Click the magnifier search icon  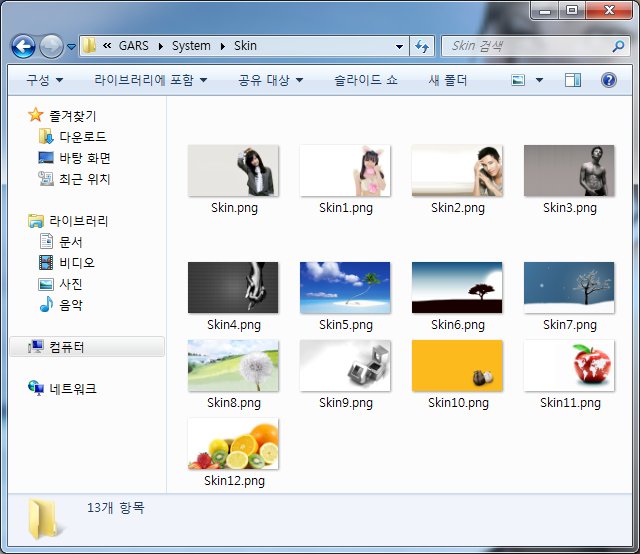618,46
